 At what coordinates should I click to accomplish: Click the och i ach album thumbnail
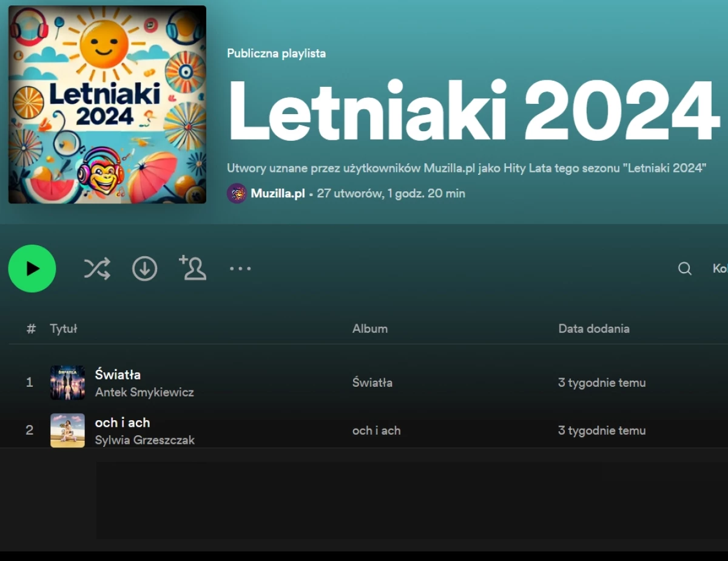click(67, 430)
